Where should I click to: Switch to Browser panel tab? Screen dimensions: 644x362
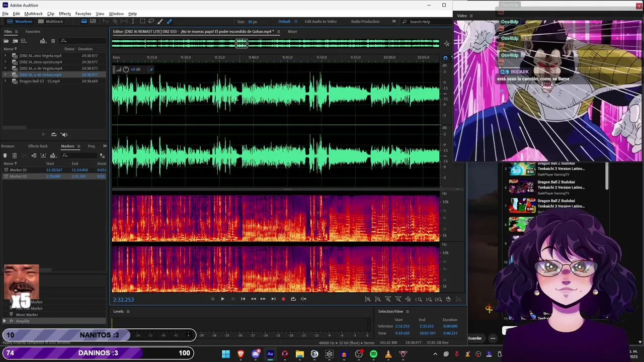8,146
